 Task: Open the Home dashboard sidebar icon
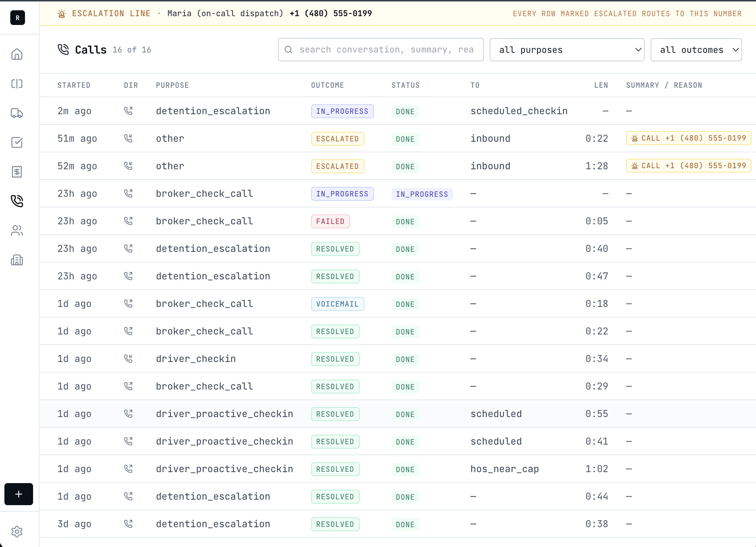coord(17,54)
